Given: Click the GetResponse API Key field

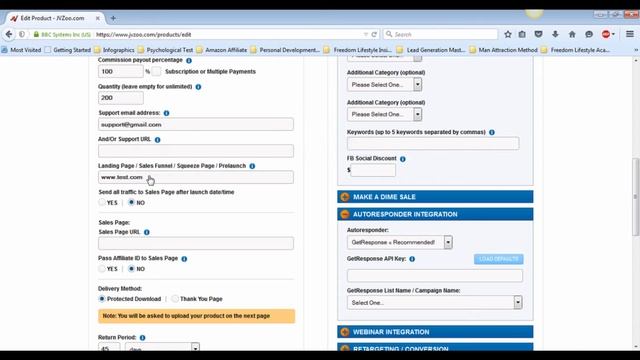Looking at the screenshot, I should (x=435, y=276).
